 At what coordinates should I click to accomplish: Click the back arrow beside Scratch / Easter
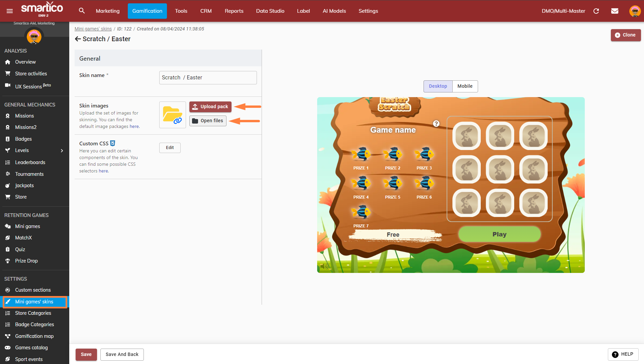click(x=78, y=39)
